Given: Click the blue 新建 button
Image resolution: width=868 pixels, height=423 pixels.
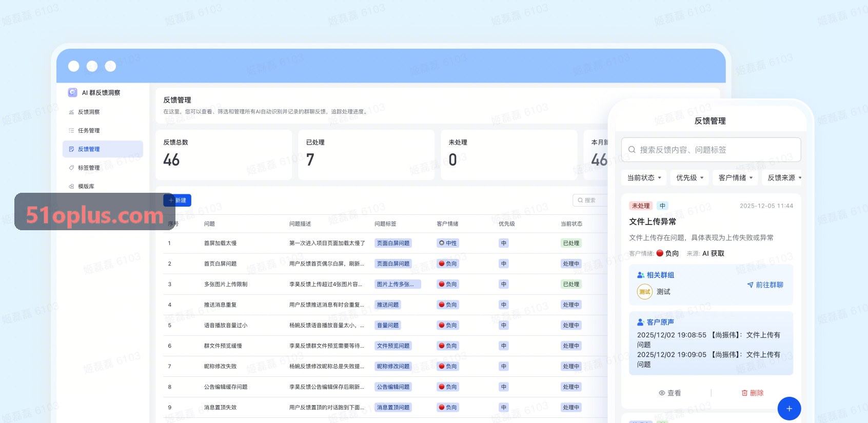Looking at the screenshot, I should tap(177, 200).
